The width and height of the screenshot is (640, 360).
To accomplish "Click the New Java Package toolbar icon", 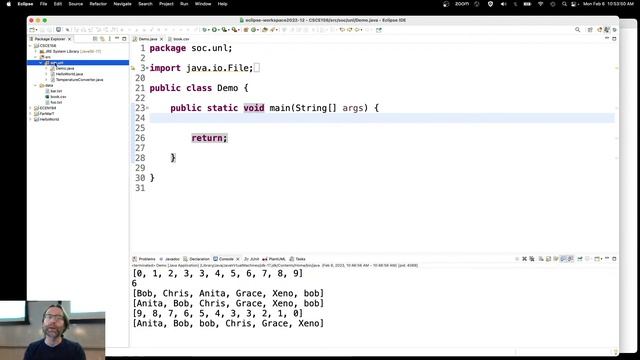I will [x=246, y=30].
